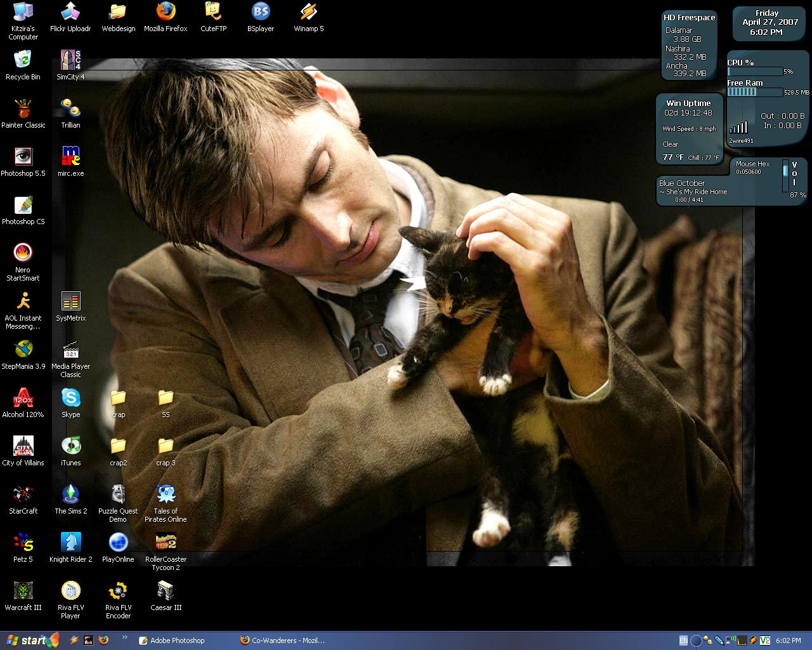Launch Mozilla Firefox desktop shortcut
Viewport: 812px width, 650px height.
pyautogui.click(x=166, y=17)
